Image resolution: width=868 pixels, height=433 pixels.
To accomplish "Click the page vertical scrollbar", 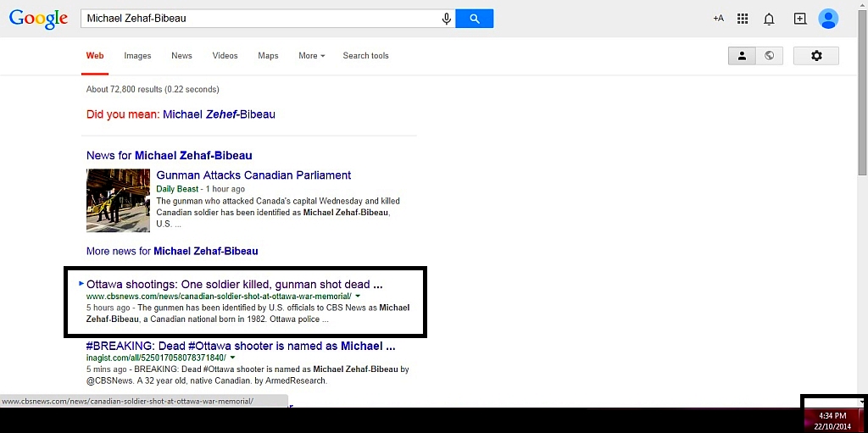I will (x=863, y=205).
